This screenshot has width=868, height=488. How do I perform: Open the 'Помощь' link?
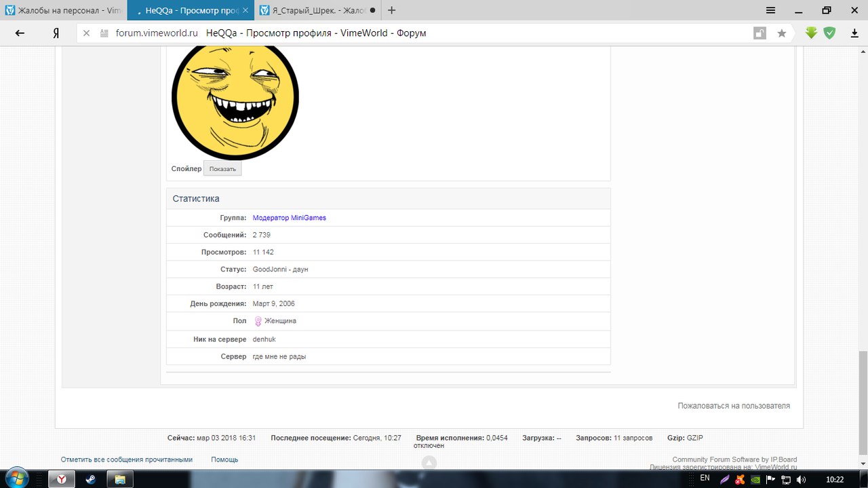(224, 459)
